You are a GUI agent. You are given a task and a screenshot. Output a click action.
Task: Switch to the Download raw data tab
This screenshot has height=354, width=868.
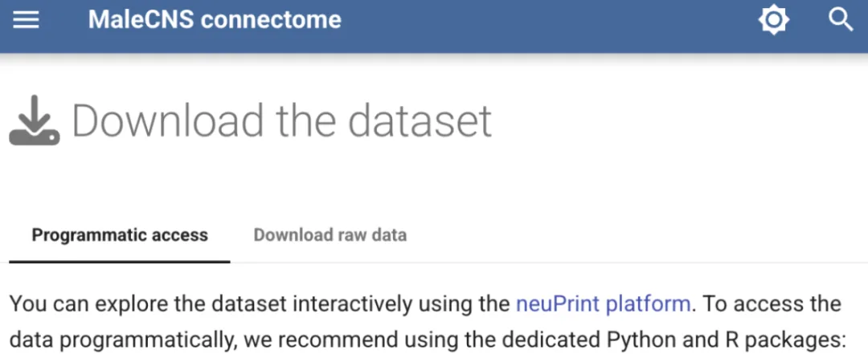coord(330,235)
